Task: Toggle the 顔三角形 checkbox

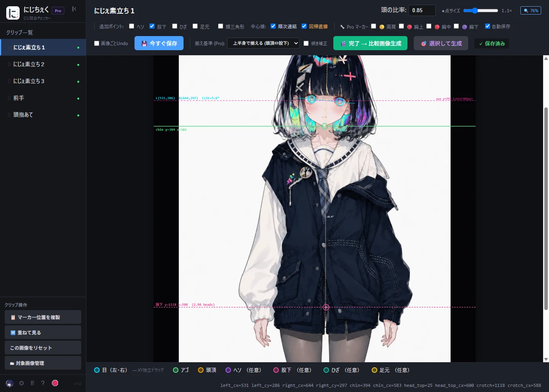Action: [x=221, y=26]
